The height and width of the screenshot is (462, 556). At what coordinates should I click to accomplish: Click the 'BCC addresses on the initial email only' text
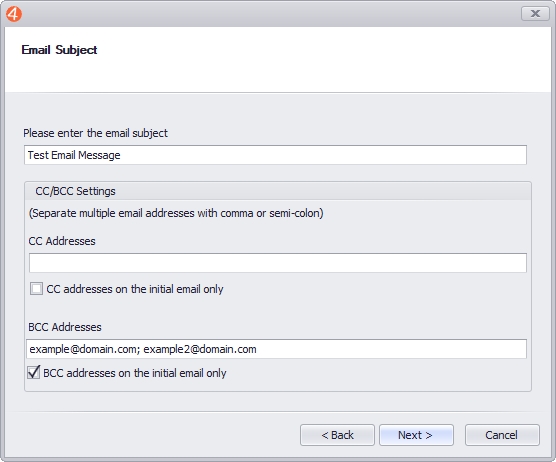135,373
